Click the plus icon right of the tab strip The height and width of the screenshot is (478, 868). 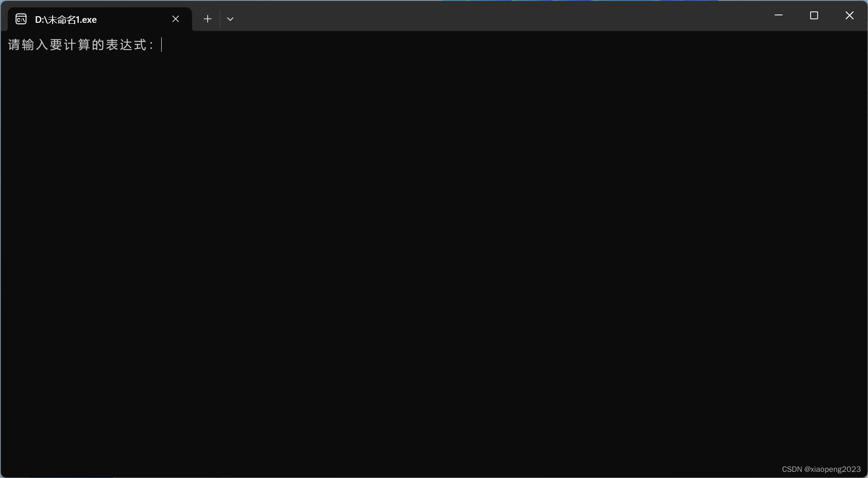(x=207, y=19)
